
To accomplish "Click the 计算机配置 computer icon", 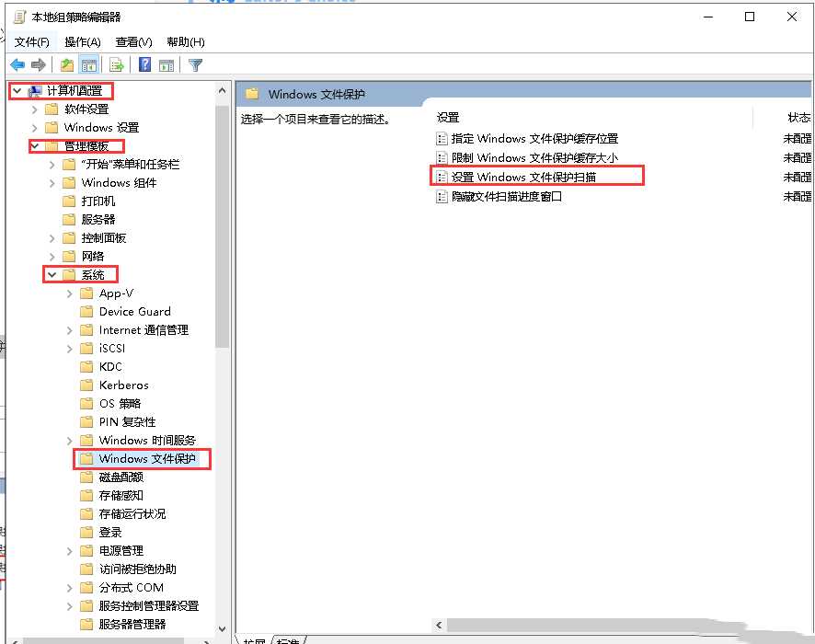I will [x=35, y=91].
